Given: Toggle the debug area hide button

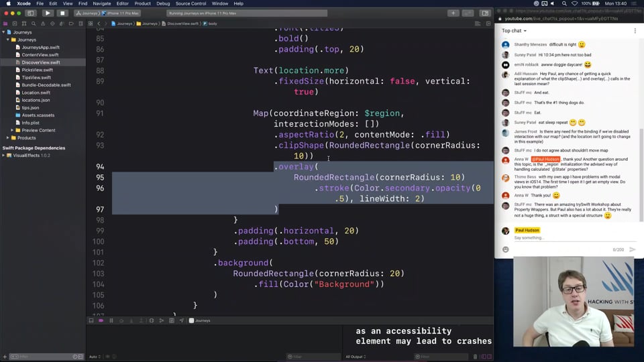Looking at the screenshot, I should (91, 320).
